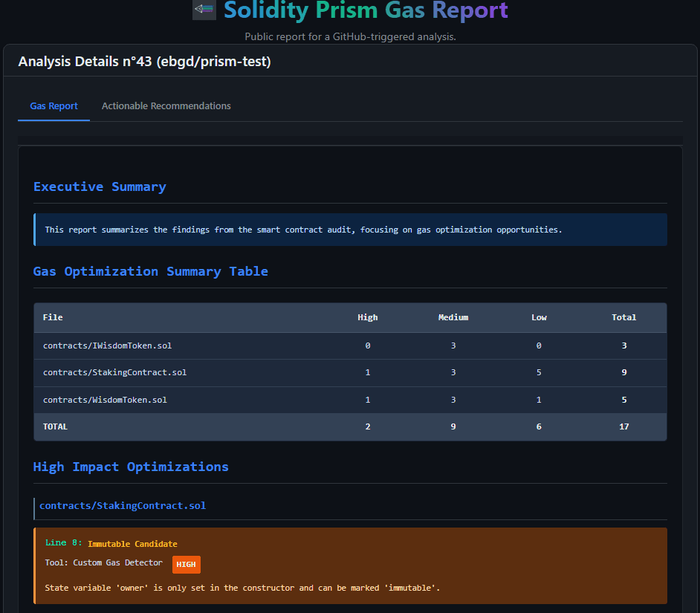The height and width of the screenshot is (613, 700).
Task: Click the Line 8 Immutable Candidate finding card
Action: [349, 565]
